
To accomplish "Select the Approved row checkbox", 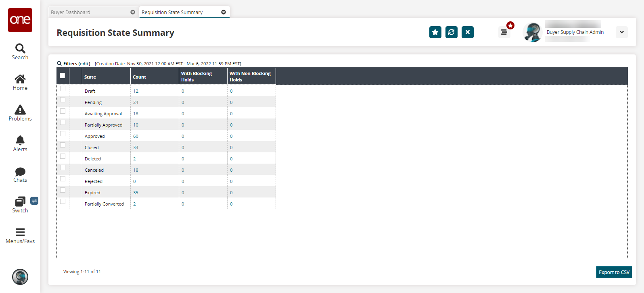I will coord(63,134).
